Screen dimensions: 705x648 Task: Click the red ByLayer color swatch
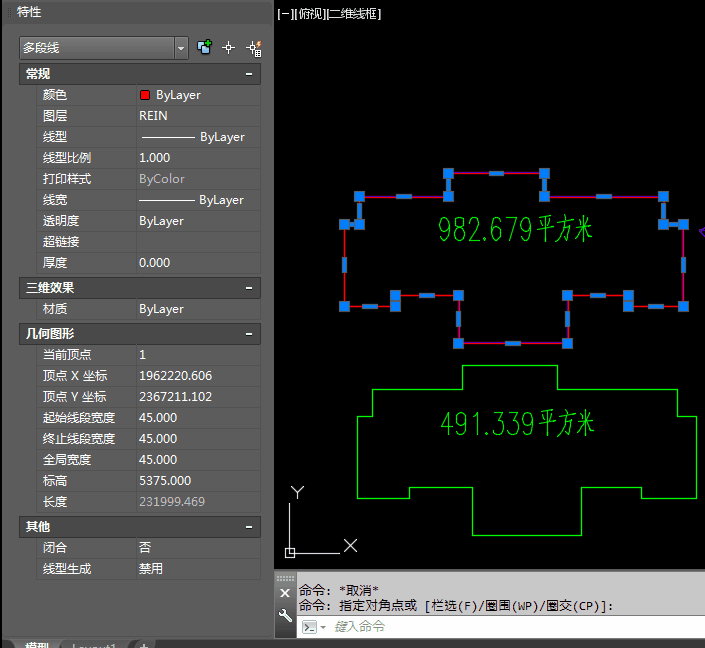(x=145, y=95)
